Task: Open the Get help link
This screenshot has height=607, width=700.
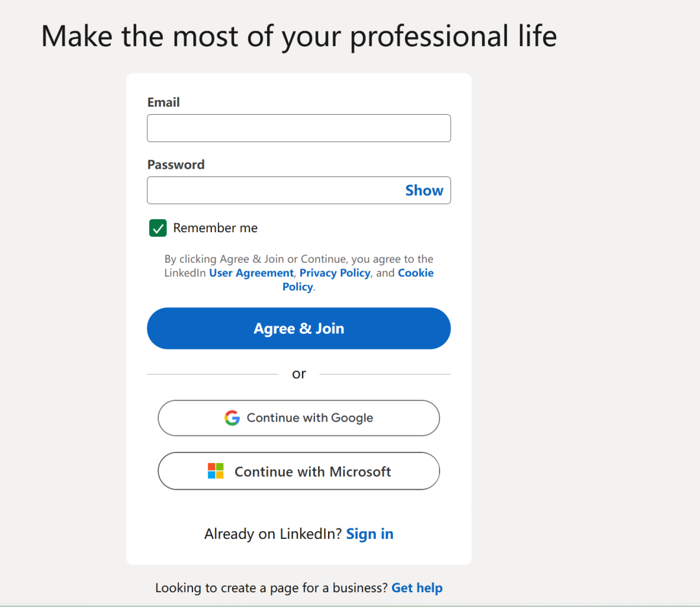Action: [x=417, y=588]
